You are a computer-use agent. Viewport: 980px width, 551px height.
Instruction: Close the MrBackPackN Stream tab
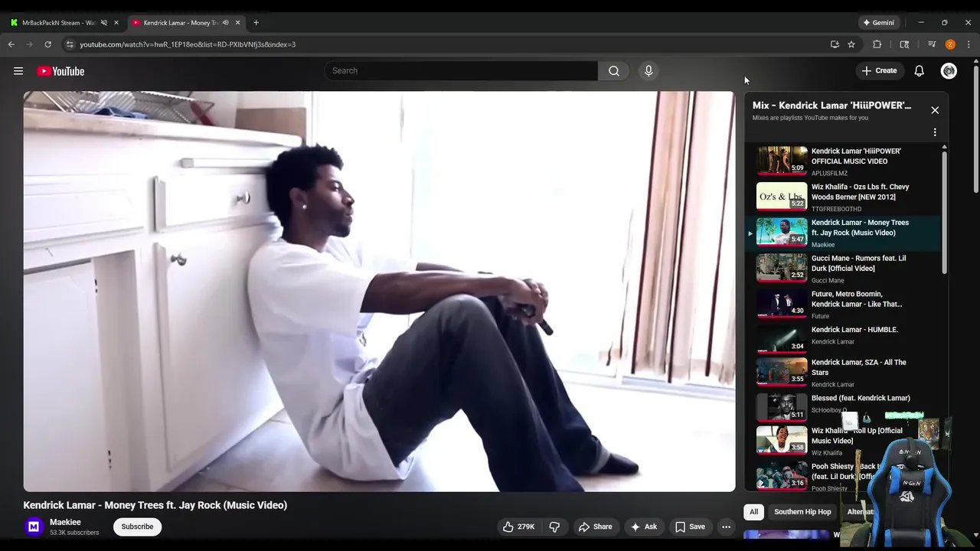coord(116,22)
